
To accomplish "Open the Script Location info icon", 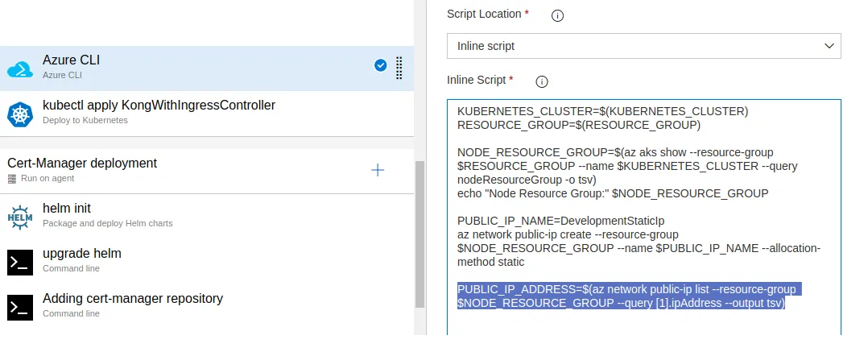I will [x=556, y=15].
